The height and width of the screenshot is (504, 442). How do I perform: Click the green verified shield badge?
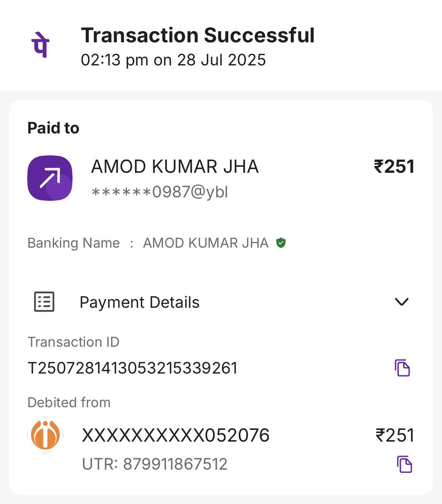point(281,243)
